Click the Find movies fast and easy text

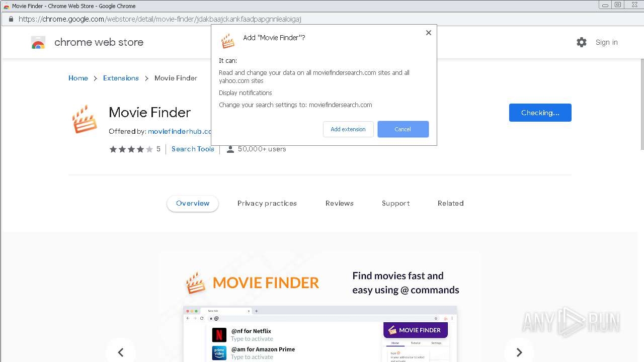(x=406, y=283)
